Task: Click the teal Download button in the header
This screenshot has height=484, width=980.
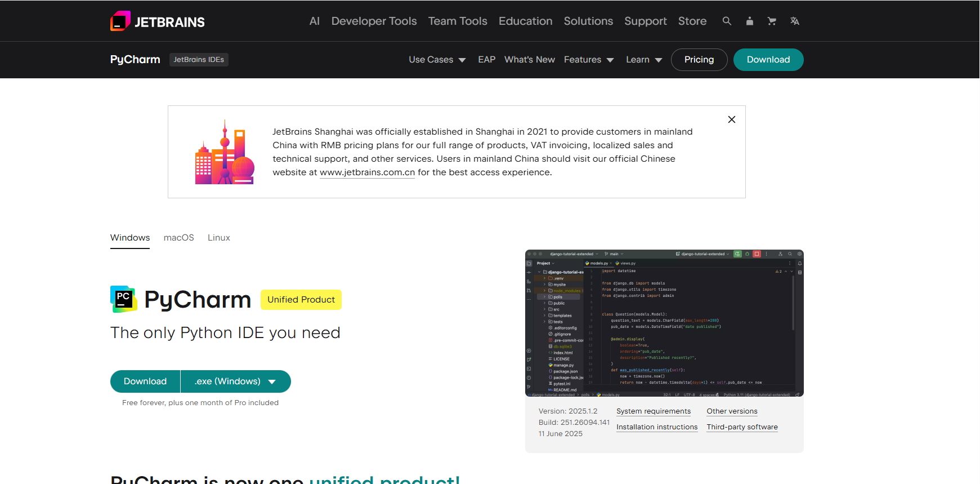Action: click(x=768, y=60)
